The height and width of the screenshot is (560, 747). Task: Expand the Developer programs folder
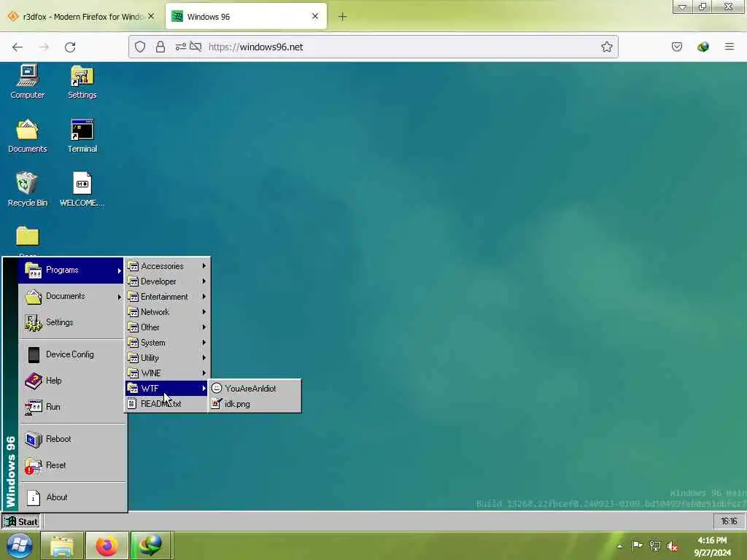coord(167,281)
